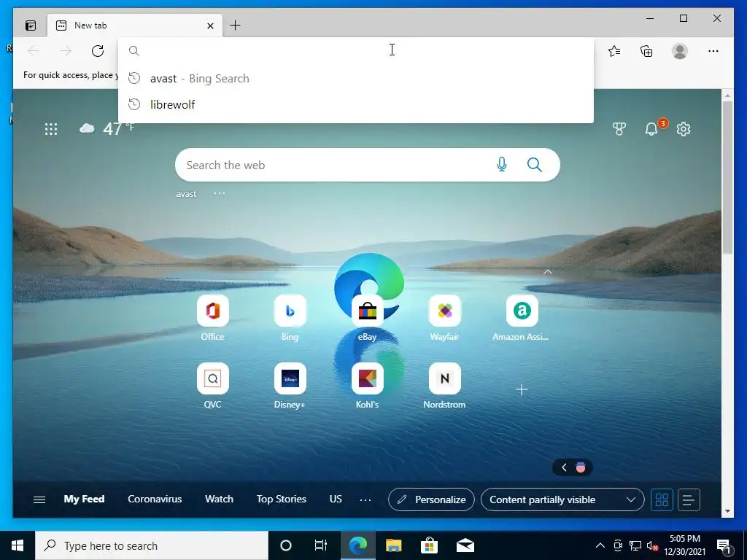
Task: Open the eBay quick link
Action: (368, 318)
